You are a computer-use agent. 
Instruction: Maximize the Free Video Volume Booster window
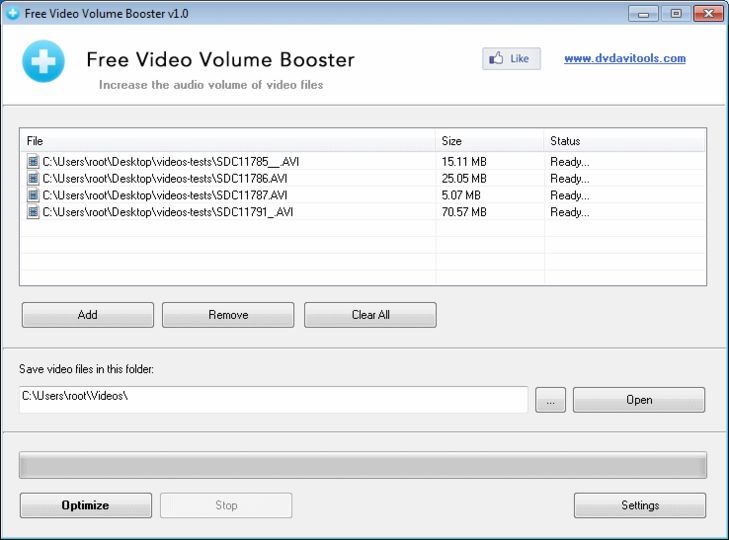676,13
